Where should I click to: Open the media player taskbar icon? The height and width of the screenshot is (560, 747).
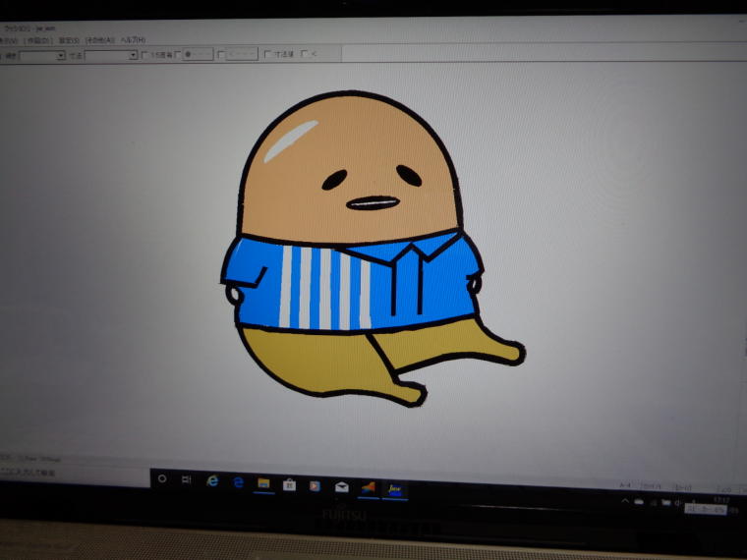pos(315,486)
